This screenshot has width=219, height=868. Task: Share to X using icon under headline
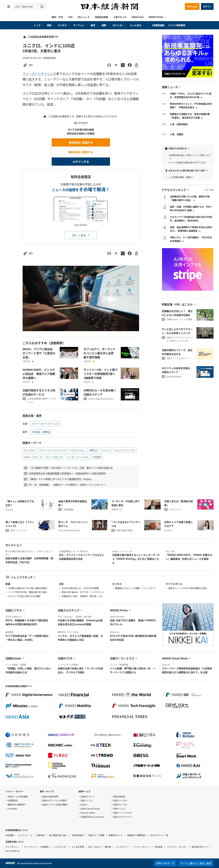[122, 65]
